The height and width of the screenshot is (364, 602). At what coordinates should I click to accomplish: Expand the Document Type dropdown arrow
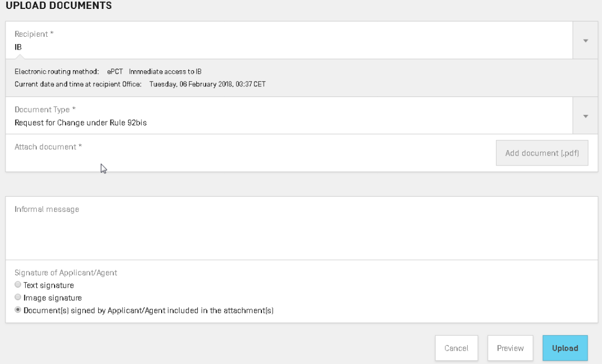pyautogui.click(x=585, y=116)
